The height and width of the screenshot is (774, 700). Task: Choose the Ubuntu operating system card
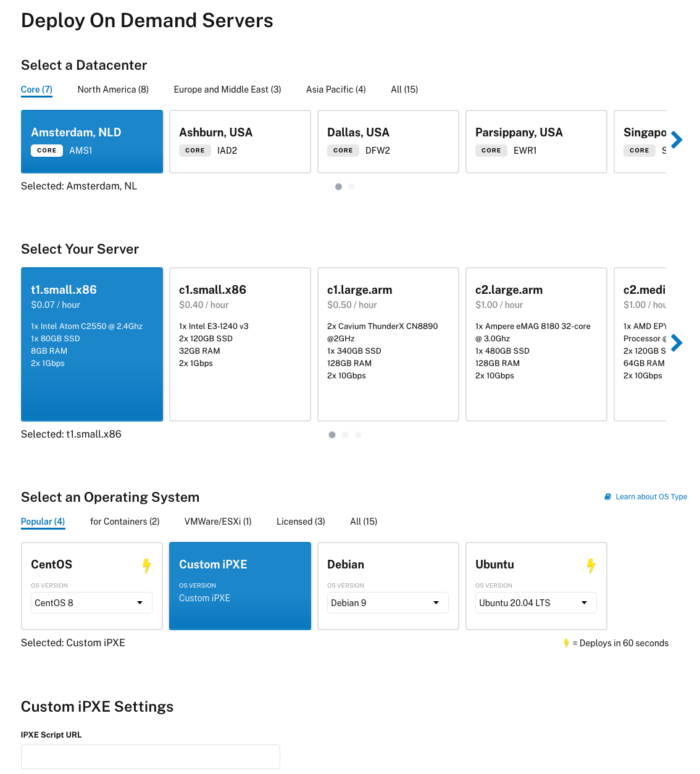[x=536, y=586]
